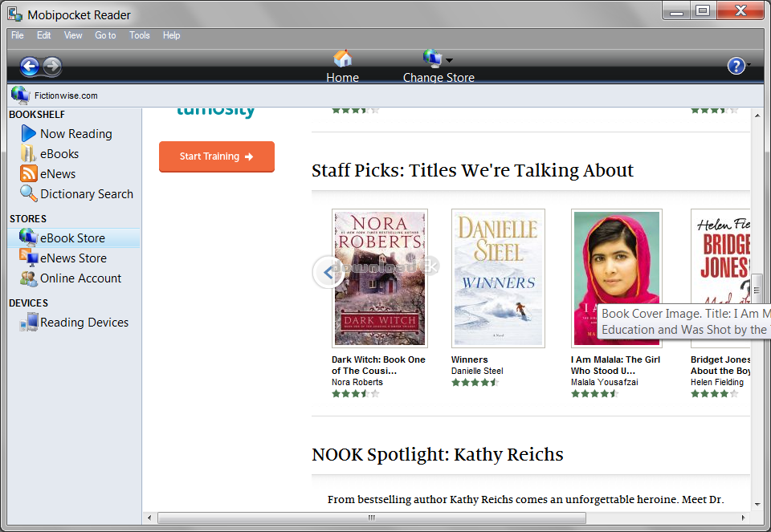Click the Now Reading play icon
The height and width of the screenshot is (532, 771).
pyautogui.click(x=29, y=134)
